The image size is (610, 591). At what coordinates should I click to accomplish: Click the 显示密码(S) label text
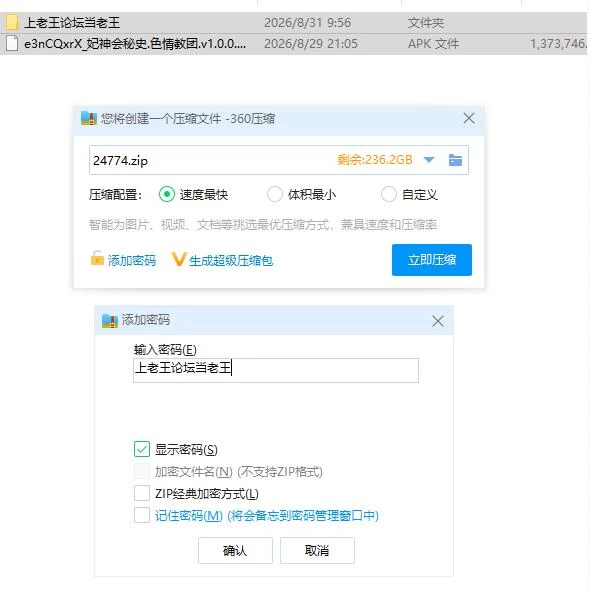point(186,450)
